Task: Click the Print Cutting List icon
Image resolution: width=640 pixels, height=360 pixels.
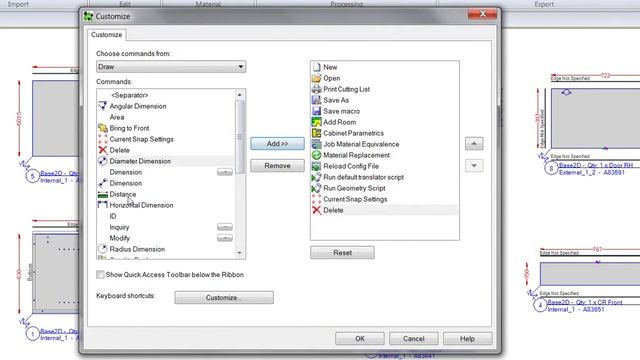Action: tap(316, 89)
